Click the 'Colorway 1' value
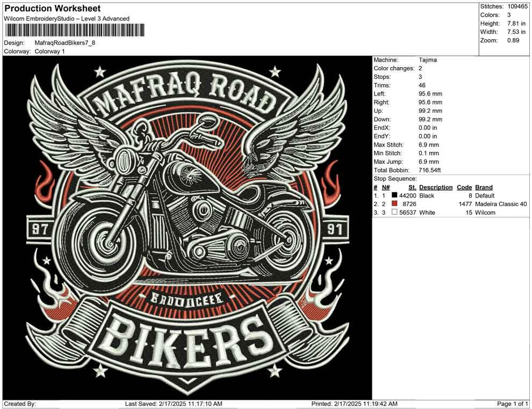 coord(49,52)
